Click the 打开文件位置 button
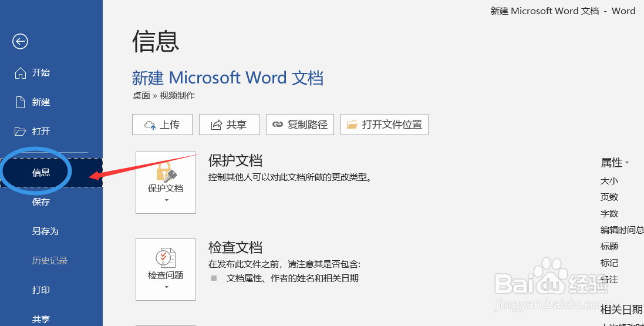This screenshot has width=644, height=326. click(x=385, y=125)
